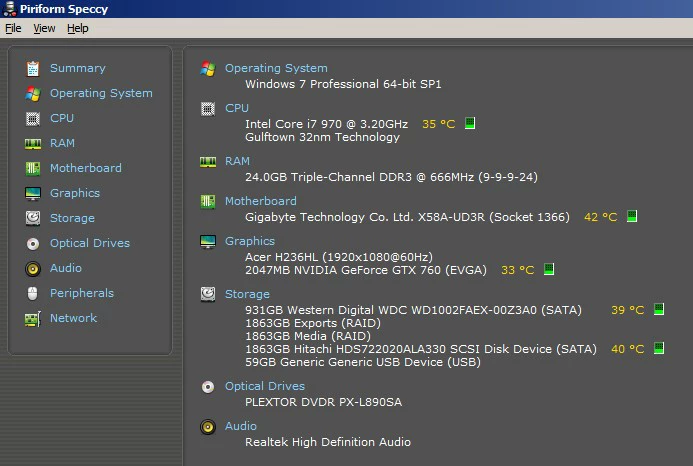Click the Audio speaker icon in sidebar
The width and height of the screenshot is (693, 466).
(x=33, y=269)
